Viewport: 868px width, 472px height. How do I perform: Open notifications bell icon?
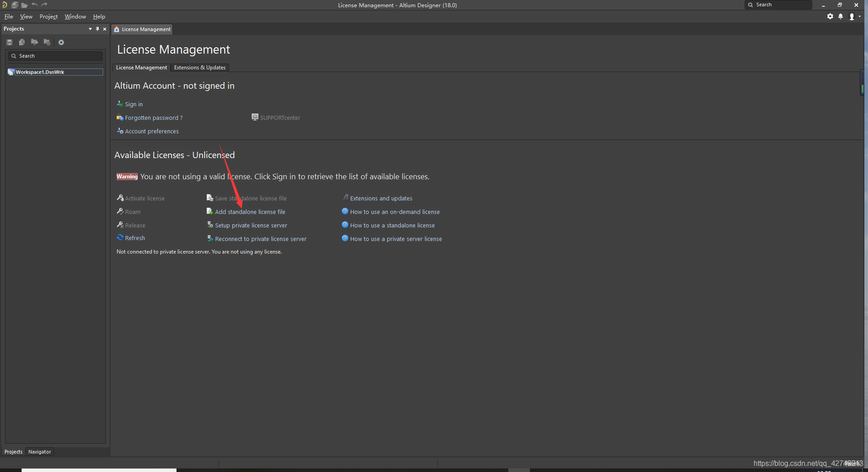click(840, 17)
